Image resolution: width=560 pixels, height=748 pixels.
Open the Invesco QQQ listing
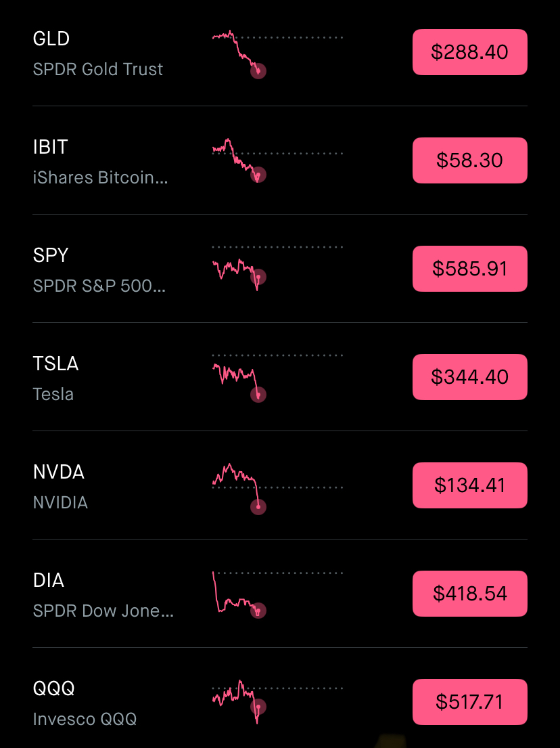[x=85, y=719]
